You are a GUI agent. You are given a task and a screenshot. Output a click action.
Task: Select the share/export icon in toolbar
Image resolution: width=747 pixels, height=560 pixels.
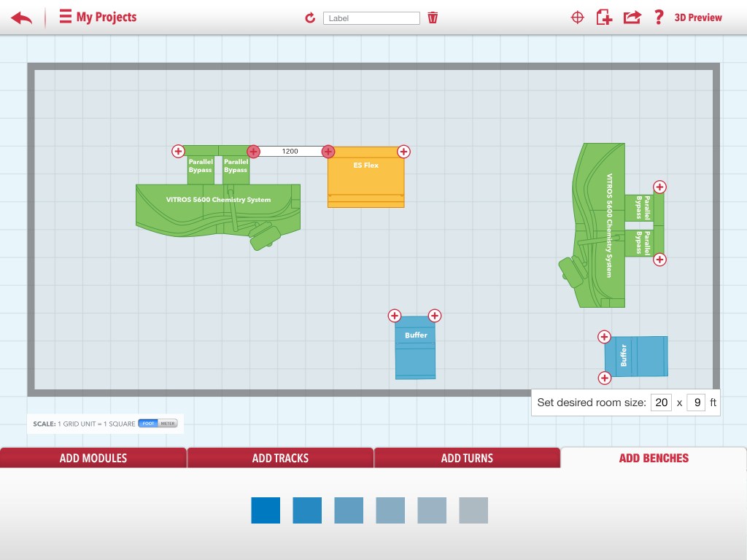pos(632,17)
